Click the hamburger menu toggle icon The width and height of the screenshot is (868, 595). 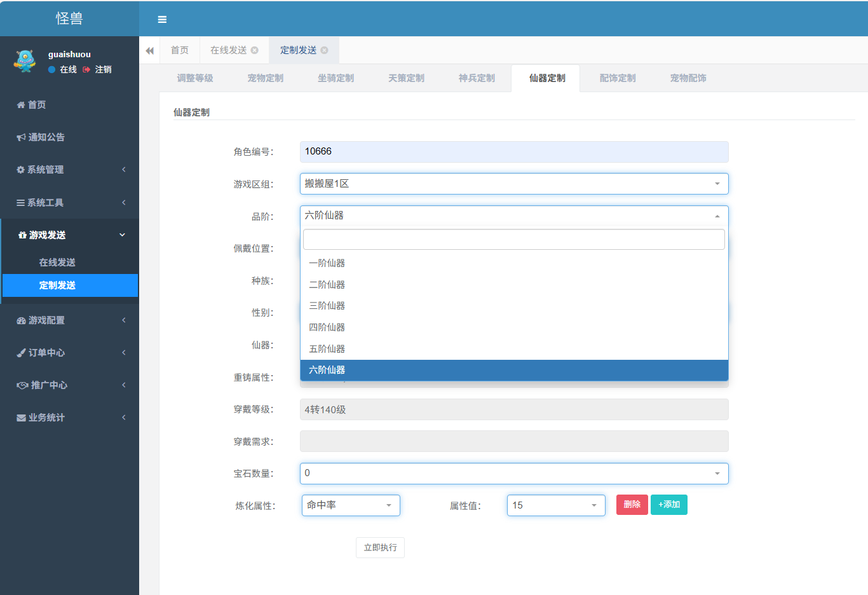(162, 20)
